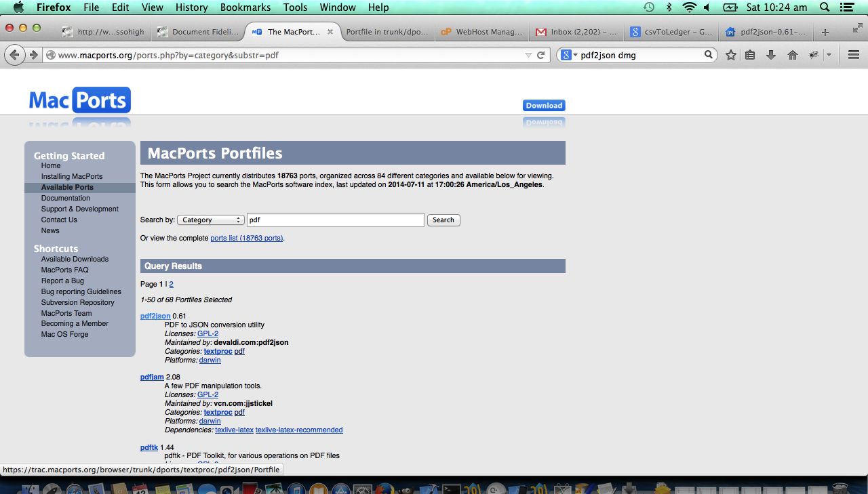Switch to the pdf2json-0.61 tab
Viewport: 868px width, 494px height.
pyautogui.click(x=766, y=32)
